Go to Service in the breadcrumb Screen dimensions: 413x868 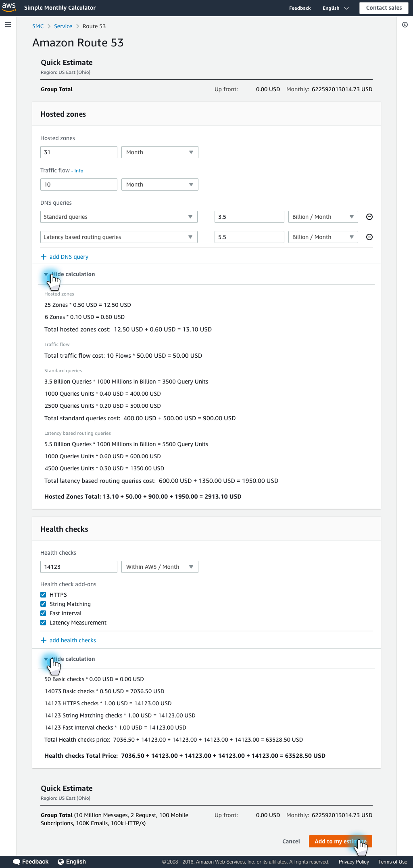(x=63, y=26)
